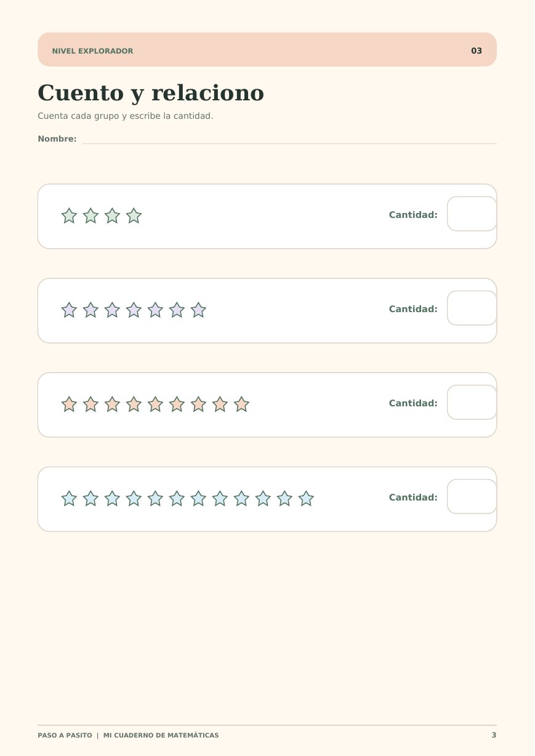
Task: Click the Cuento y relaciono title
Action: point(151,94)
